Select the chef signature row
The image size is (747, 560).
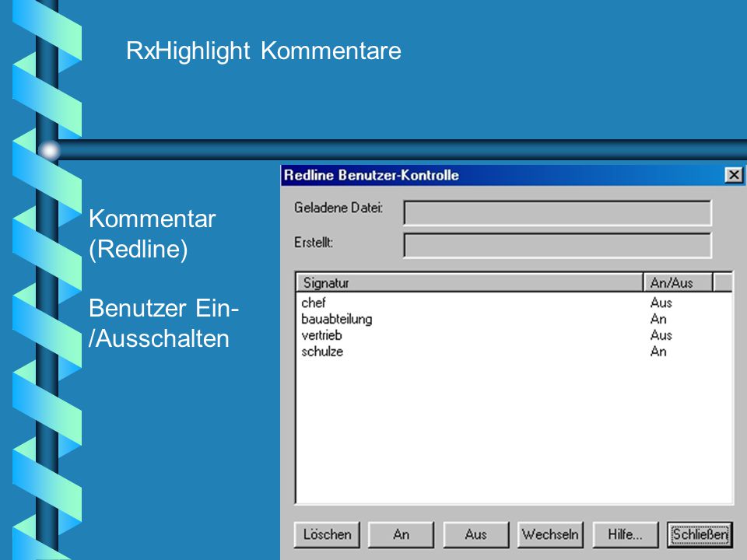coord(514,303)
